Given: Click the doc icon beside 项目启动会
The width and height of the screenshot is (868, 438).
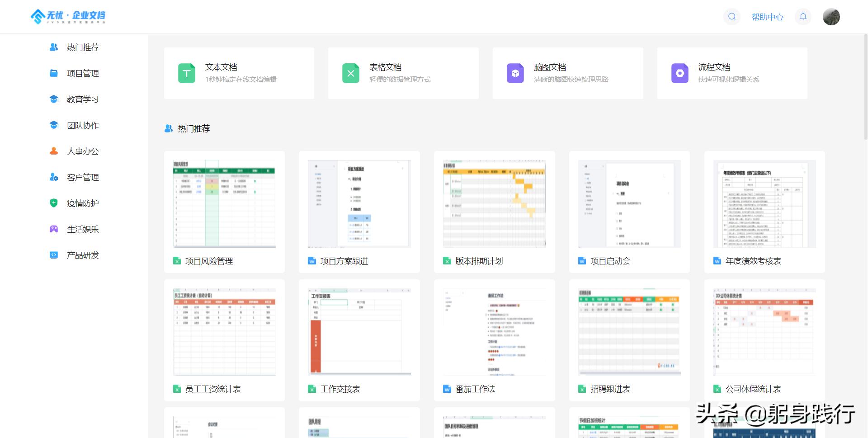Looking at the screenshot, I should click(582, 261).
